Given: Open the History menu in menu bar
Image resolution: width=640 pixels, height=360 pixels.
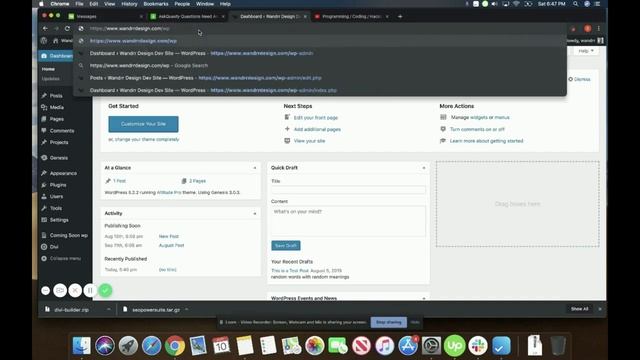Looking at the screenshot, I should coord(129,4).
